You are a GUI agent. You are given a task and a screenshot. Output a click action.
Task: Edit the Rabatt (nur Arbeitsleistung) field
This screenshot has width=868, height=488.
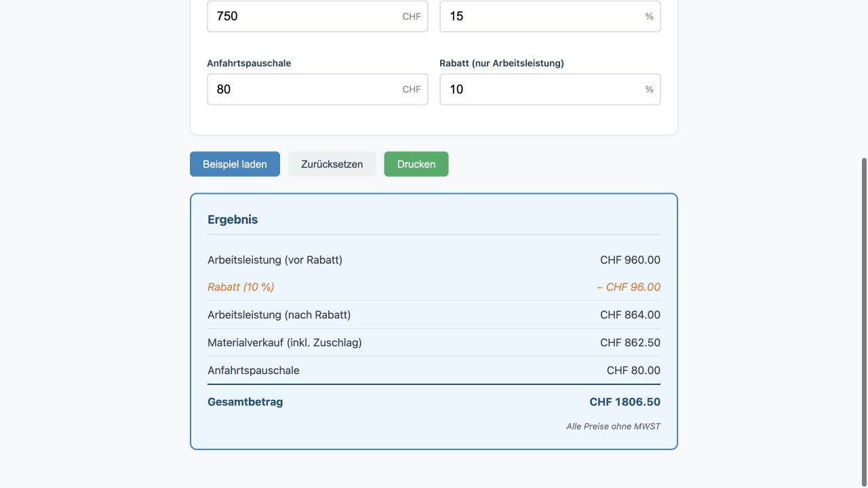click(550, 89)
